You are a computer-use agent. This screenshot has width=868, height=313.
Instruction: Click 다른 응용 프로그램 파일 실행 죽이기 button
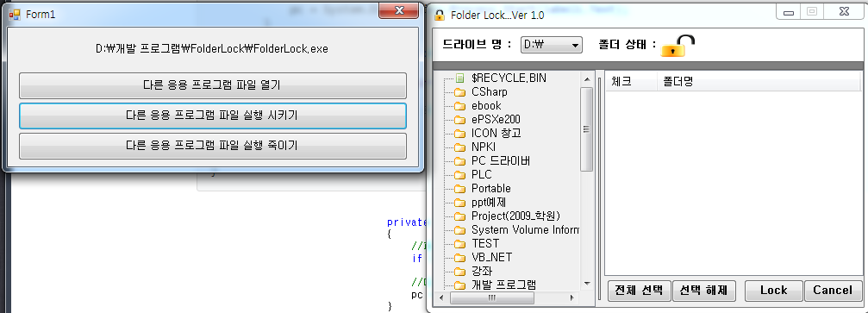[x=213, y=146]
